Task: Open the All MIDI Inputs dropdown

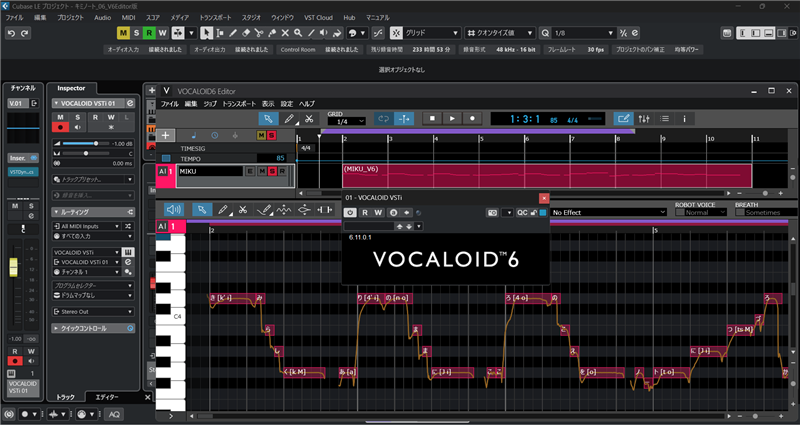Action: (x=87, y=226)
